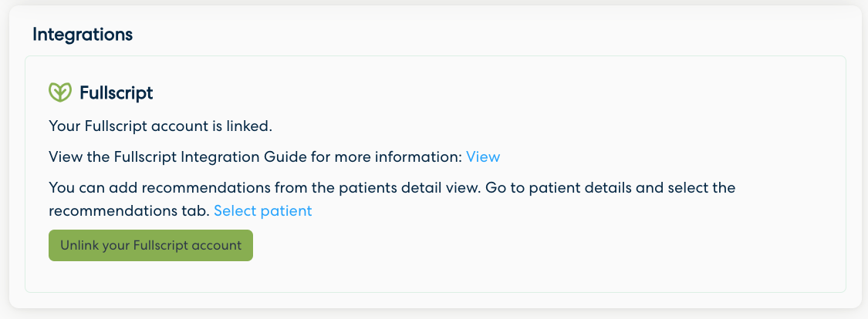The width and height of the screenshot is (868, 319).
Task: Click the Fullscript integration title text
Action: (117, 93)
